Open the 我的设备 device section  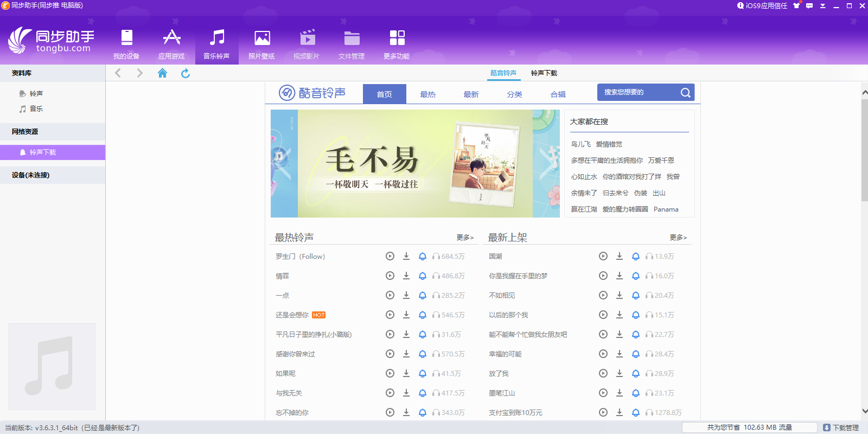[x=126, y=43]
